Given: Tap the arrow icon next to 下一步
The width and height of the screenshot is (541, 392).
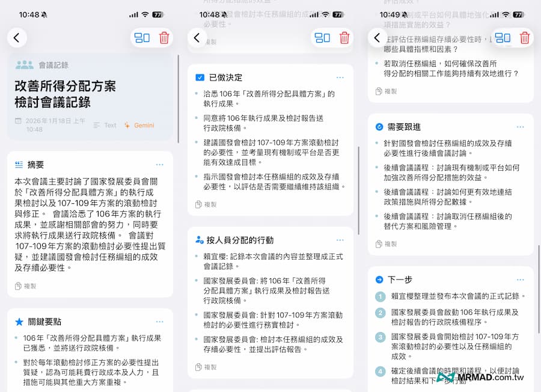Looking at the screenshot, I should [x=380, y=280].
